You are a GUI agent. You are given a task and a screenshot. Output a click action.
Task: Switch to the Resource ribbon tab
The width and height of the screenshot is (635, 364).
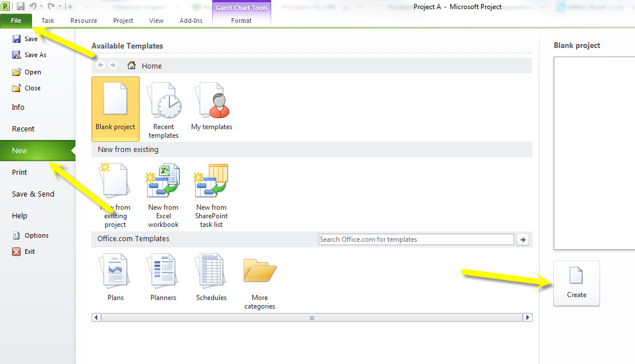84,21
